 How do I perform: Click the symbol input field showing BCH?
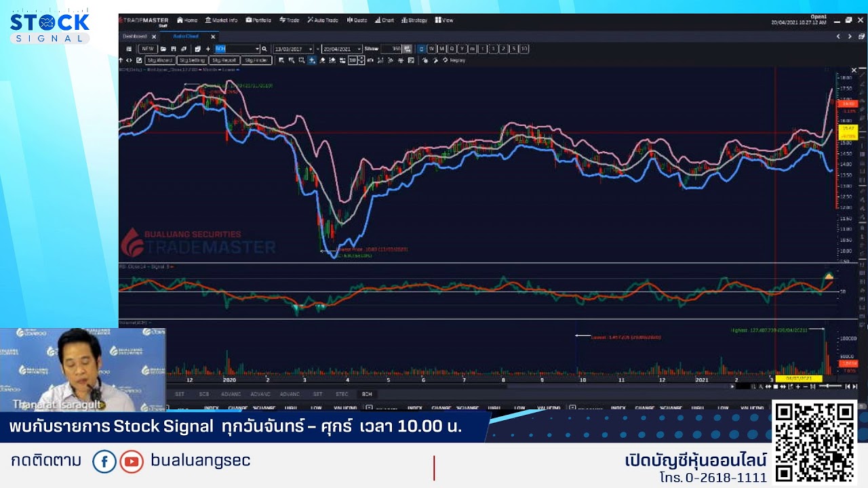[x=235, y=49]
